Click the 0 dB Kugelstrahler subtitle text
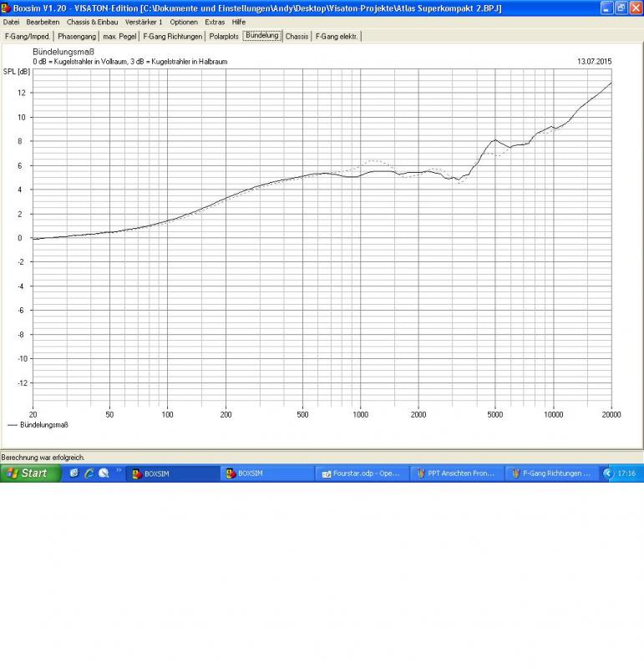 click(130, 62)
